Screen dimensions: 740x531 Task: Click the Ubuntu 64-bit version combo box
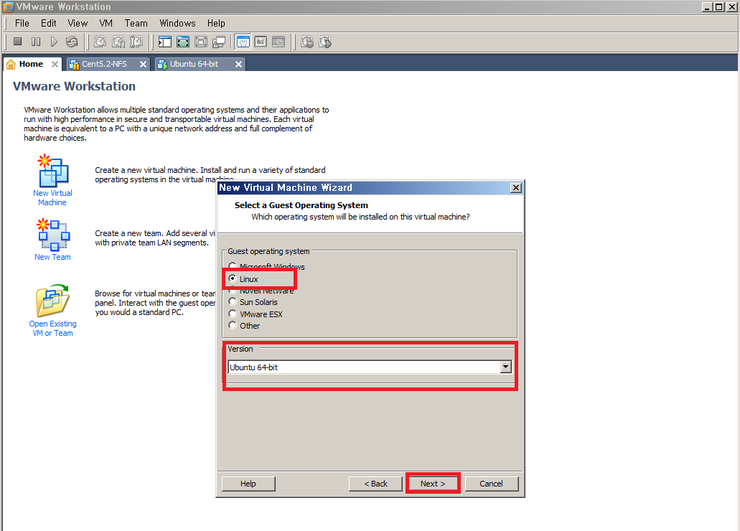370,367
